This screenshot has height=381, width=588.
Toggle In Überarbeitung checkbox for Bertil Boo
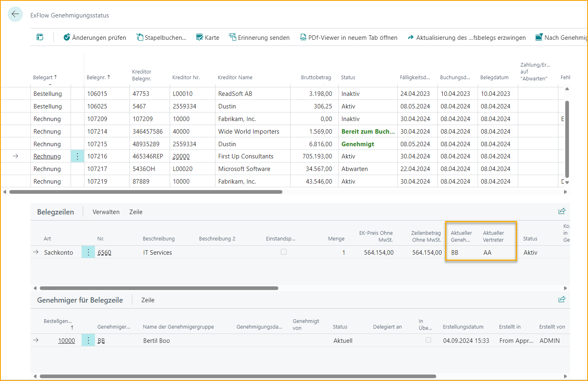coord(428,340)
